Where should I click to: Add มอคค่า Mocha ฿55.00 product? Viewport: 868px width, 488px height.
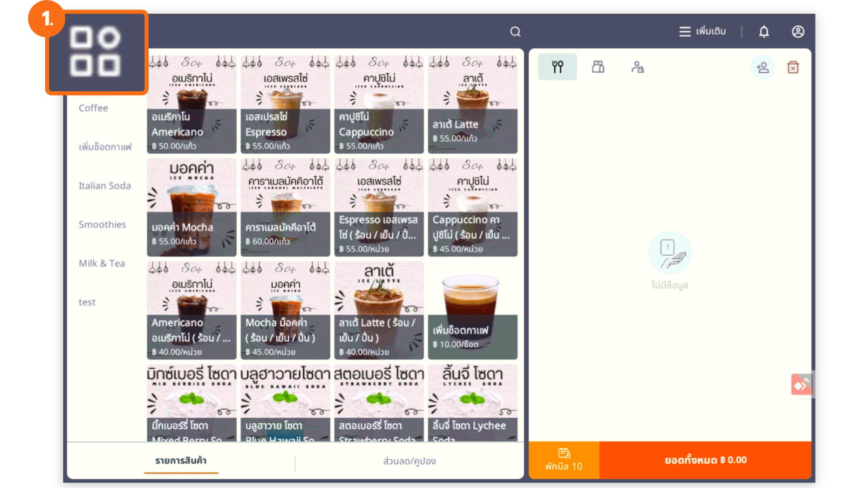[x=191, y=207]
